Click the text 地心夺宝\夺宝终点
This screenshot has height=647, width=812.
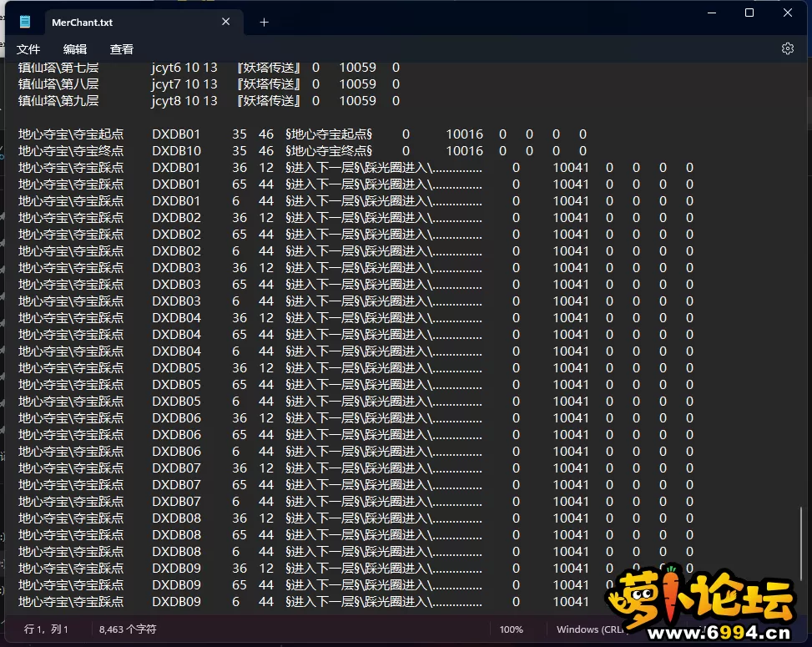[x=71, y=151]
